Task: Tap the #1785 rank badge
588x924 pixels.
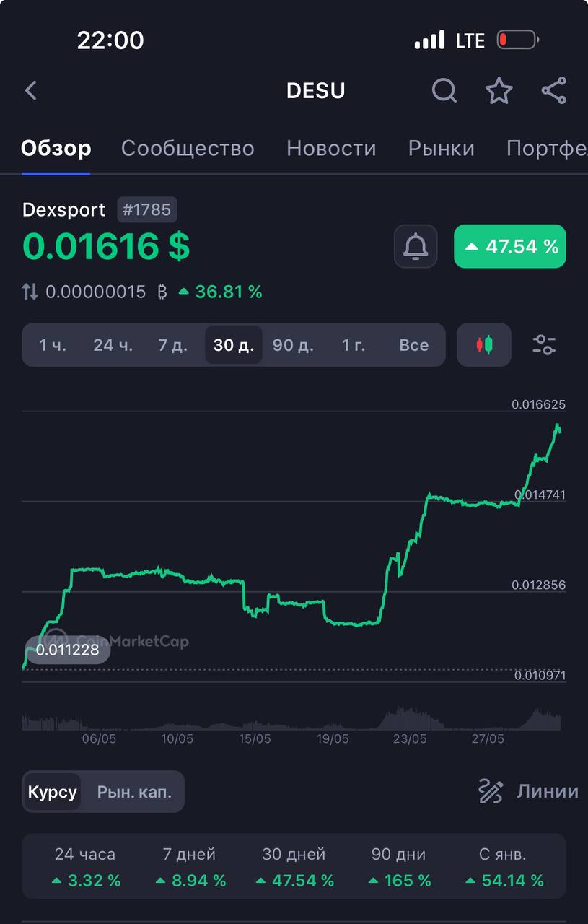Action: pyautogui.click(x=147, y=210)
